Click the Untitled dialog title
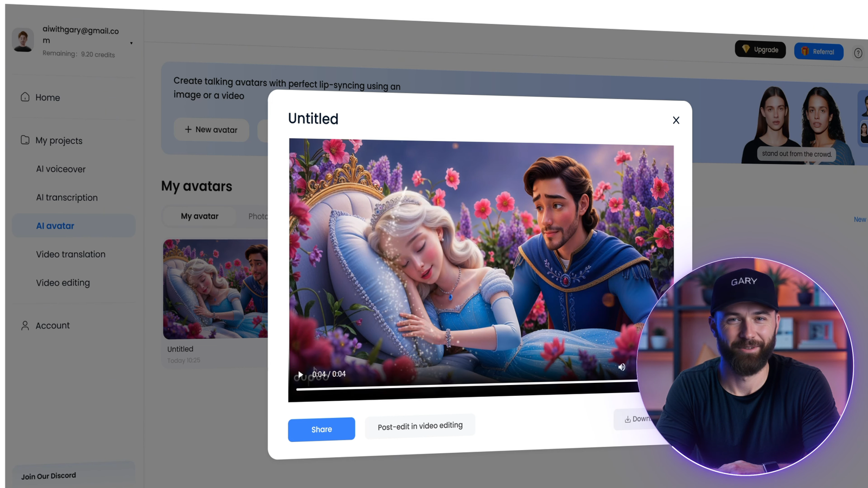The width and height of the screenshot is (868, 488). (x=313, y=119)
